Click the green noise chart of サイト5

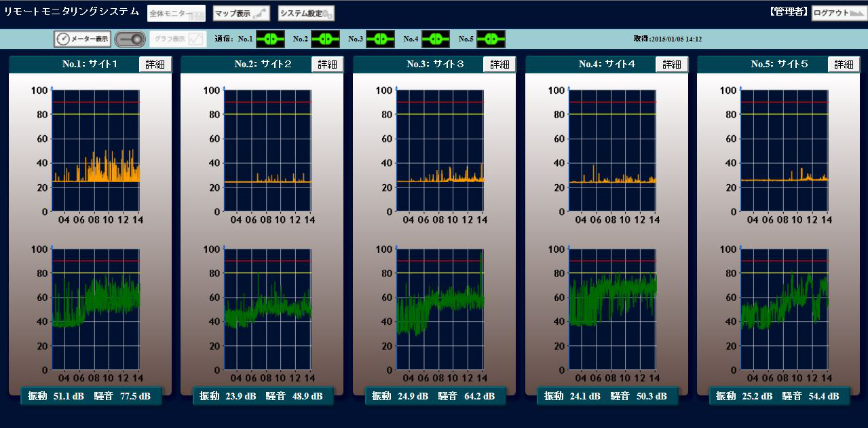[785, 310]
